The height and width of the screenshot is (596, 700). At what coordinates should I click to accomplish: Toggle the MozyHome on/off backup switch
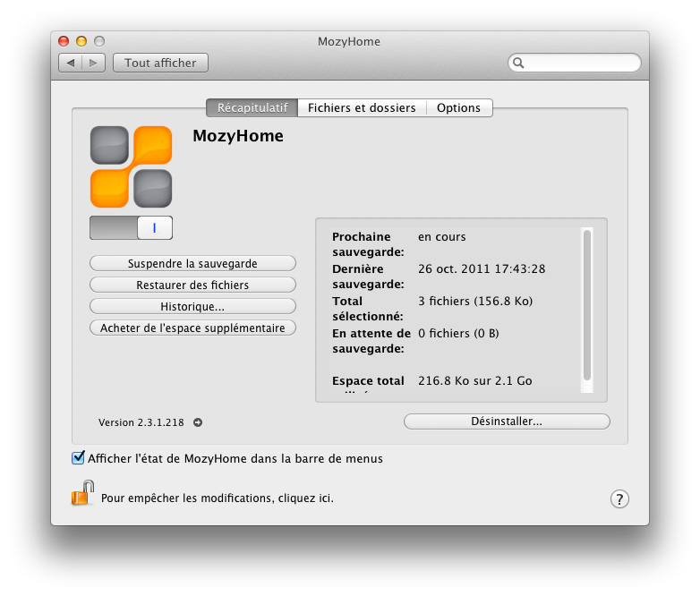(x=132, y=227)
